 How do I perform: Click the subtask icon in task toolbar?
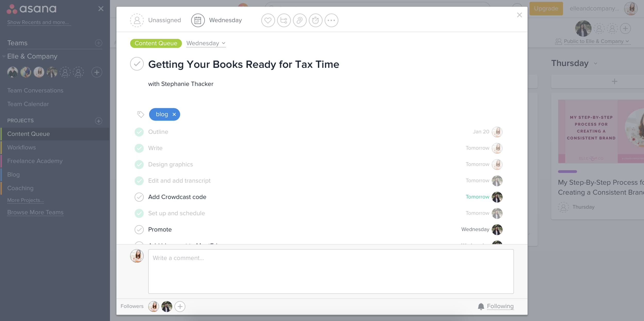point(284,20)
